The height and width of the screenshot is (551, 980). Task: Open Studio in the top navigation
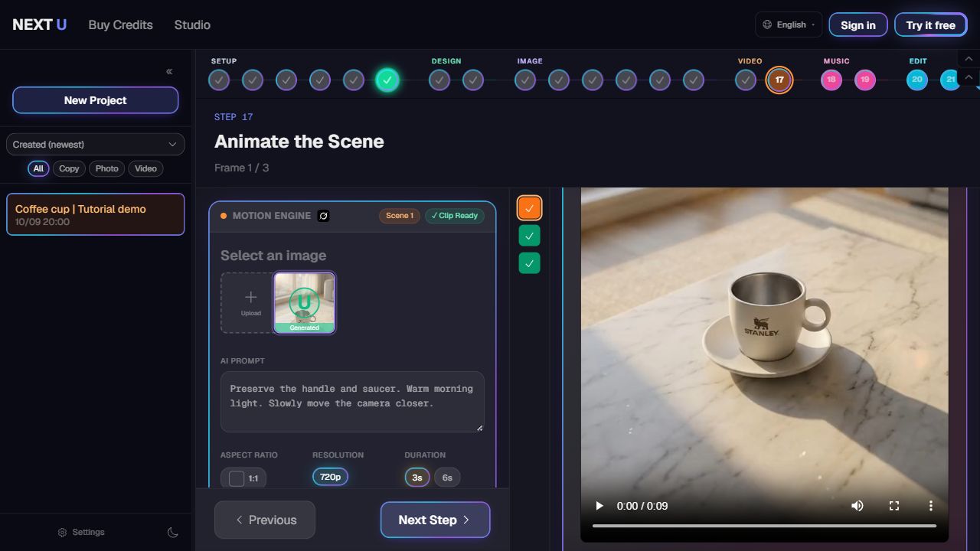(192, 24)
